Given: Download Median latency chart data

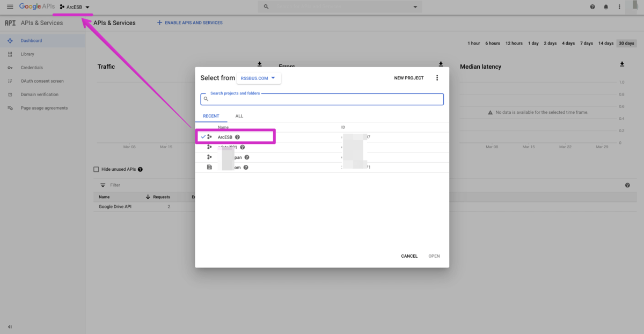Looking at the screenshot, I should pos(622,64).
